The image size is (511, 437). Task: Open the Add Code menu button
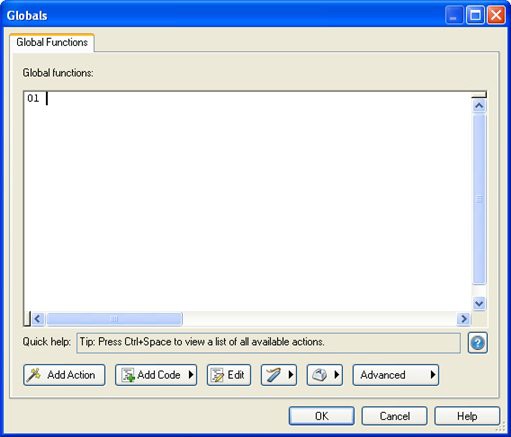point(156,375)
